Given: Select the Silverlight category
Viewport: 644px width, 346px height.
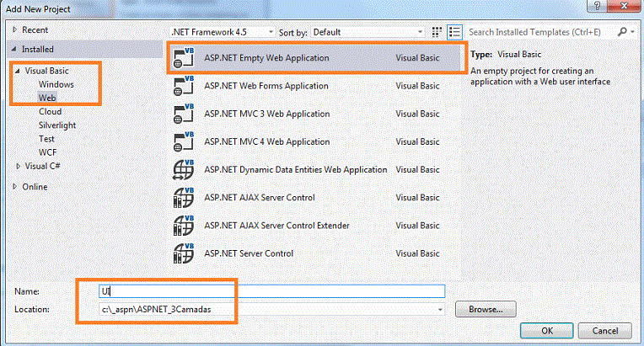Looking at the screenshot, I should pos(57,125).
